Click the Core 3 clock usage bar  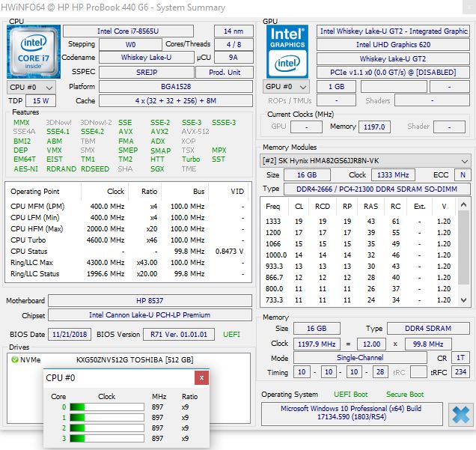click(106, 437)
